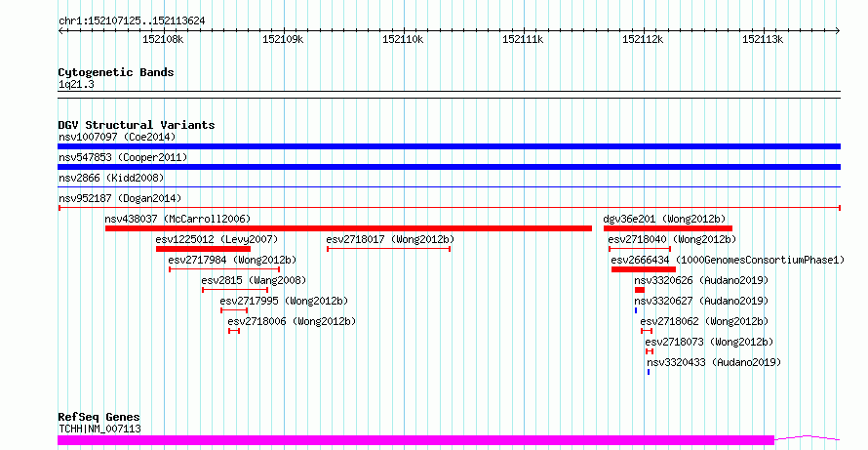Open the dgv36e201 (Wong2012b) red bar
This screenshot has width=868, height=450.
668,228
